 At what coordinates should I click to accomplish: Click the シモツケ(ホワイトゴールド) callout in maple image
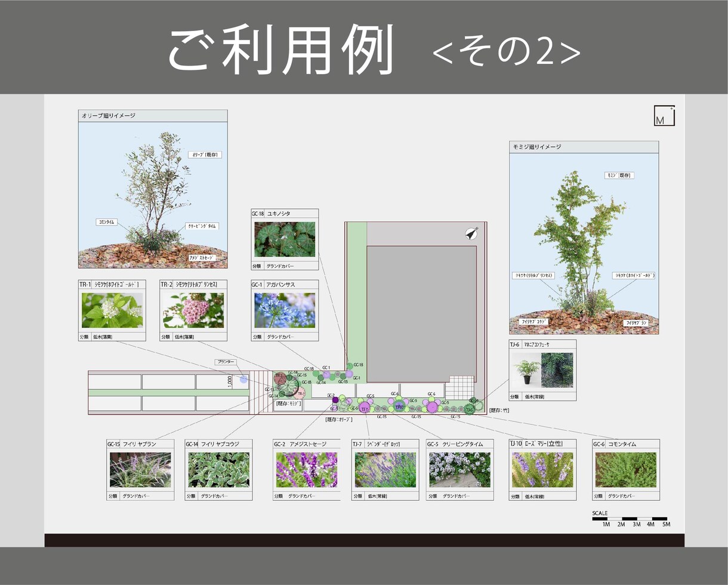coord(634,276)
